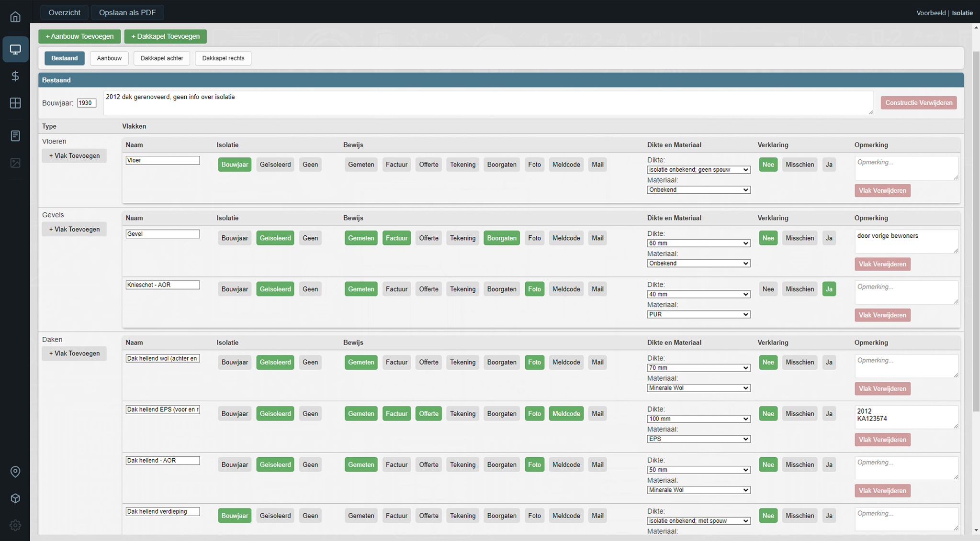Click the Opslaan als PDF button
This screenshot has width=980, height=541.
(127, 12)
